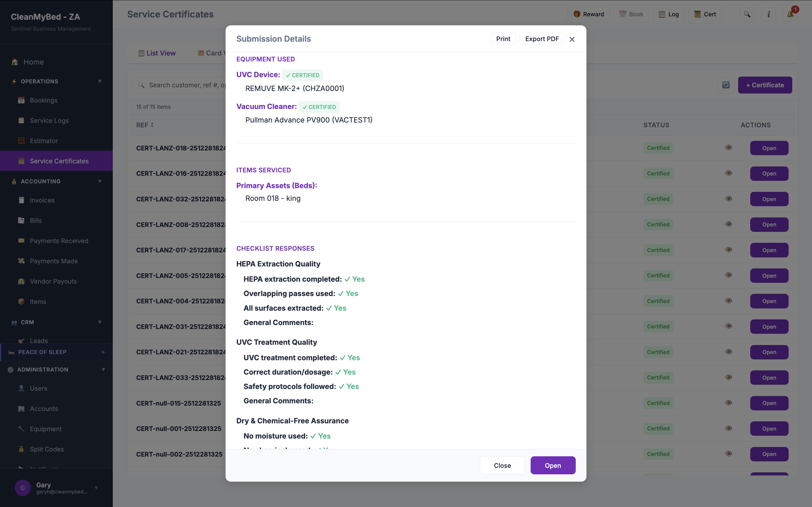Close the Submission Details dialog with X

572,39
